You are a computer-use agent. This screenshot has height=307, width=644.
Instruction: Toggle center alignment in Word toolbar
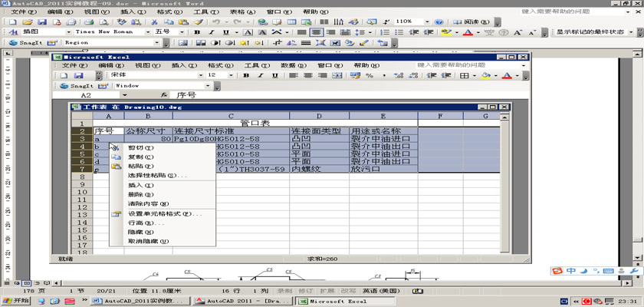click(x=316, y=32)
